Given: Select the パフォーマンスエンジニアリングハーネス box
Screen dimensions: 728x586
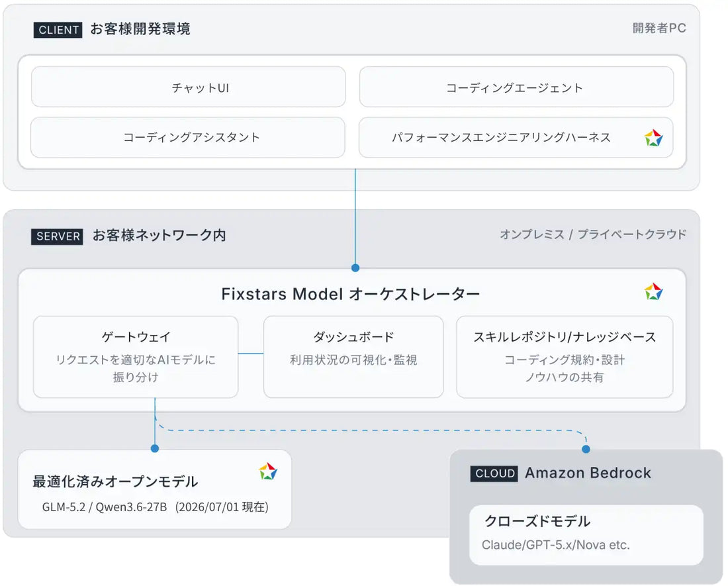Looking at the screenshot, I should pyautogui.click(x=516, y=138).
